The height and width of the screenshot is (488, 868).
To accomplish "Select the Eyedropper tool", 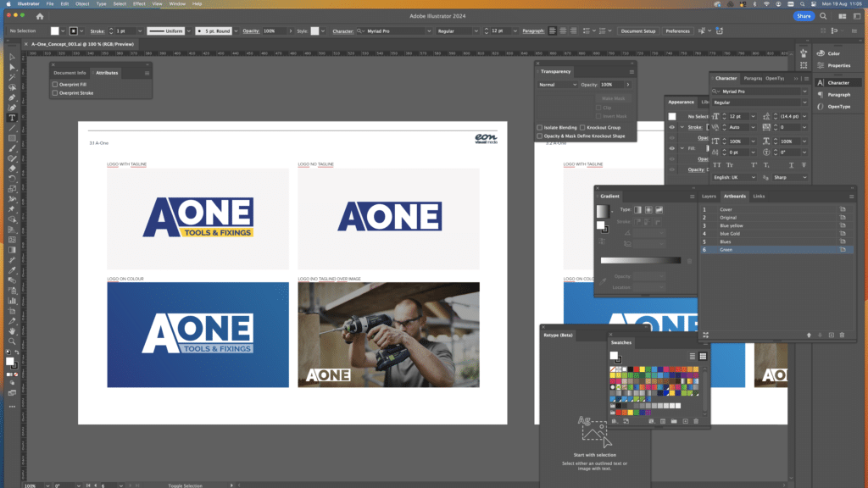I will (x=12, y=270).
